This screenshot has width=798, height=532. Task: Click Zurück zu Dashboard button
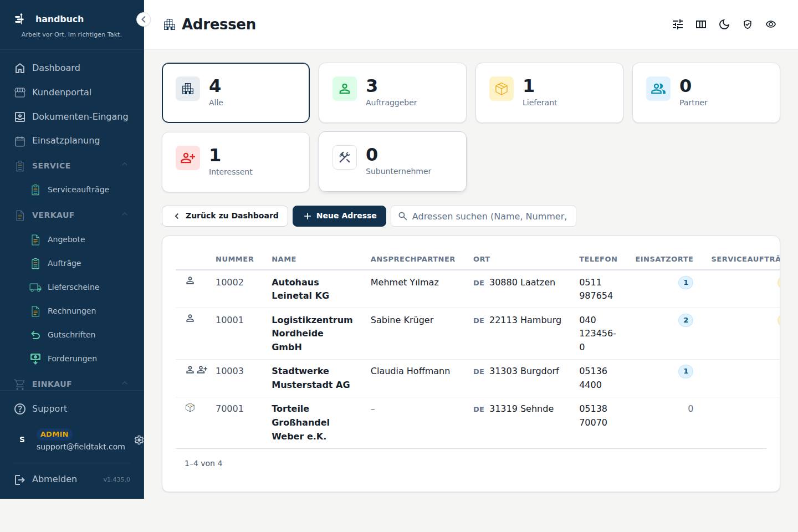click(x=225, y=216)
